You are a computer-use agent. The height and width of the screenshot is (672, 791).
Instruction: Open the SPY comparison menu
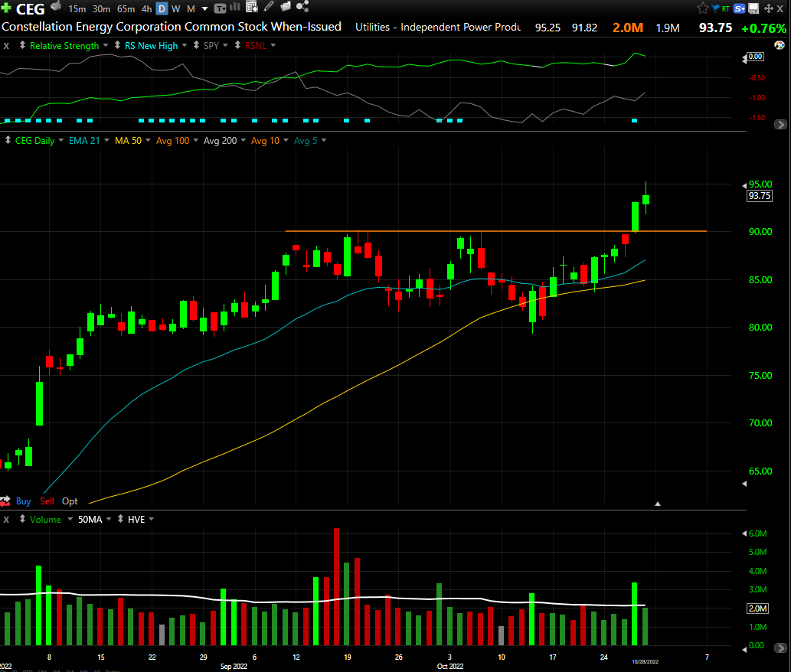point(225,45)
